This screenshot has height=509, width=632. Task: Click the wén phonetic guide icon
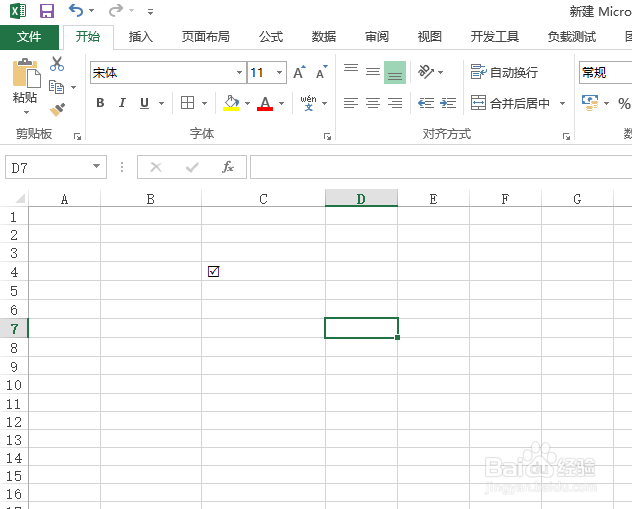[x=308, y=103]
